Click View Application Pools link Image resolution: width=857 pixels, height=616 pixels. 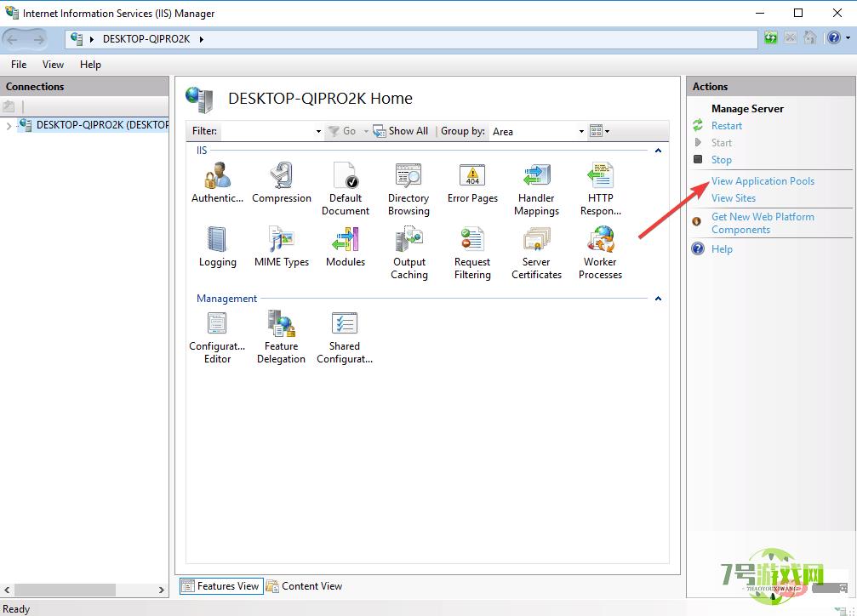pos(763,181)
